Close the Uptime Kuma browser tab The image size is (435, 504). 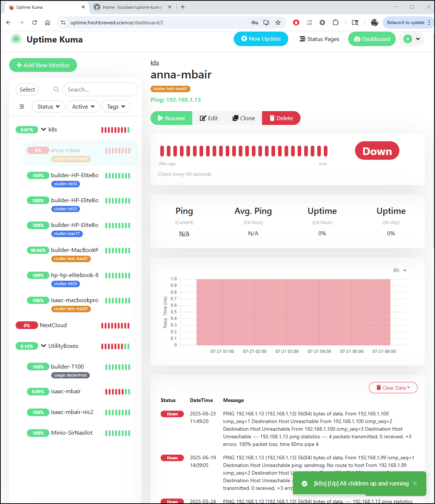pyautogui.click(x=83, y=7)
